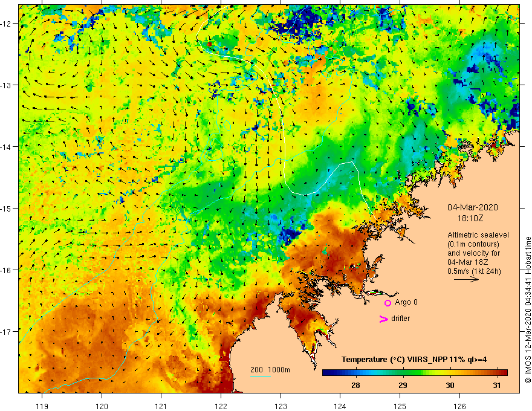The height and width of the screenshot is (411, 532).
Task: Click the colorbar tick label 28
Action: (355, 385)
